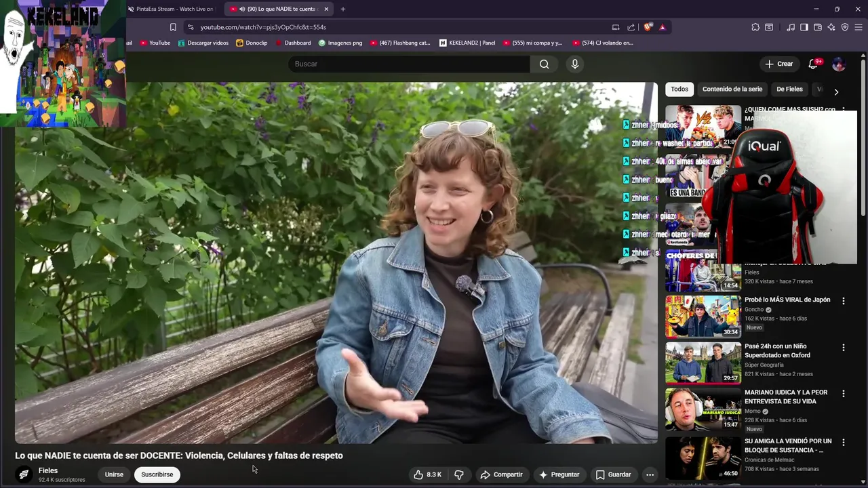
Task: Open options for 'SU AMIGA LA VENDIÓ' video
Action: coord(844,442)
